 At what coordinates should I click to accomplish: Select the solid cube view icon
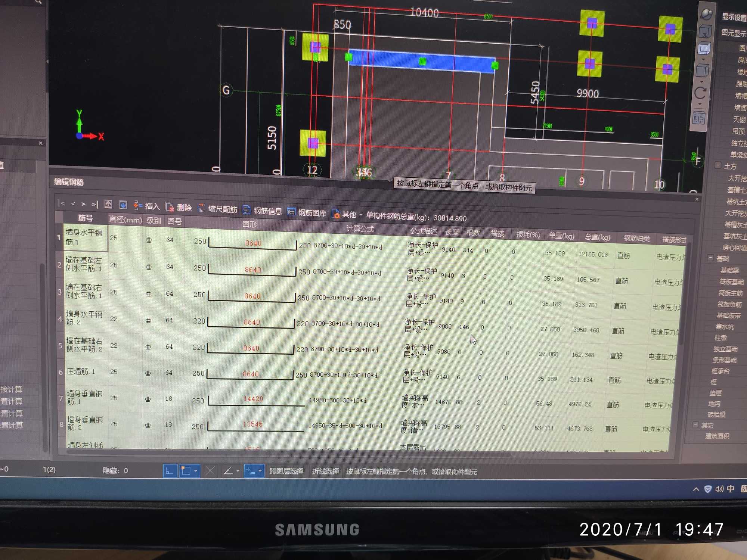(702, 71)
